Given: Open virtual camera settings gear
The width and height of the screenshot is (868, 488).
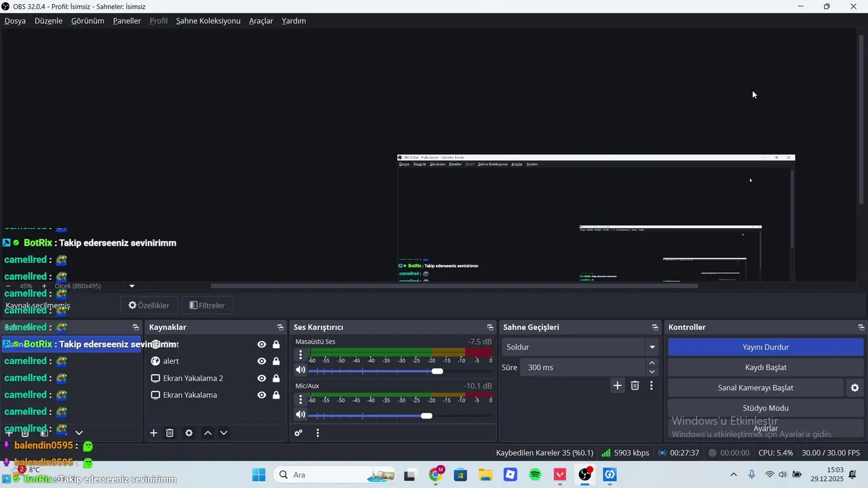Looking at the screenshot, I should pyautogui.click(x=854, y=388).
